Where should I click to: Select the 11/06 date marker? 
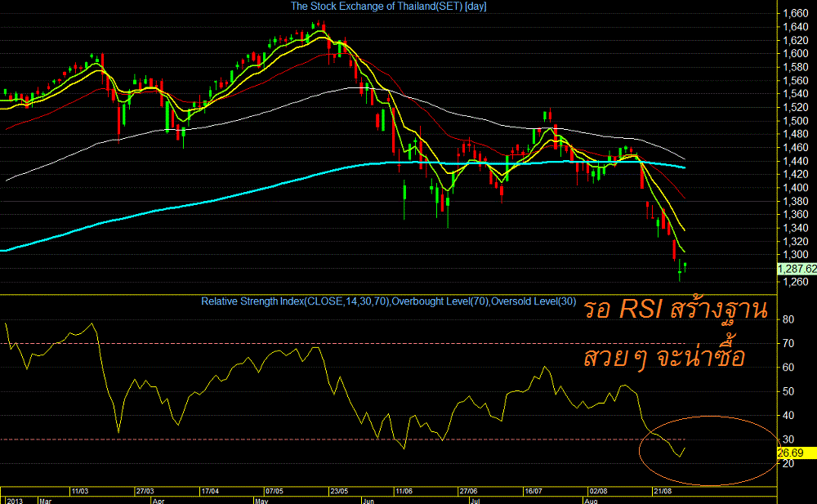coord(404,492)
